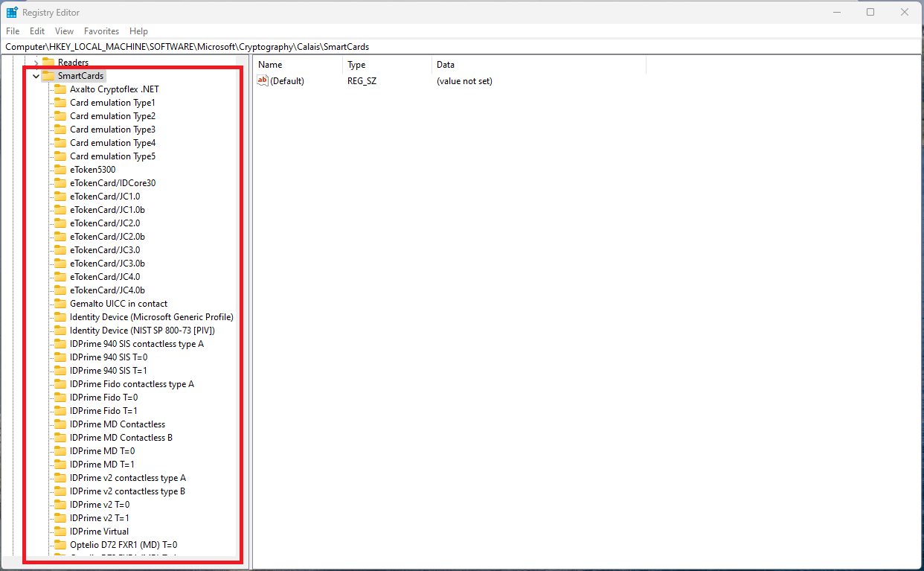Select Card emulation Type2 key
This screenshot has height=571, width=924.
pos(112,116)
